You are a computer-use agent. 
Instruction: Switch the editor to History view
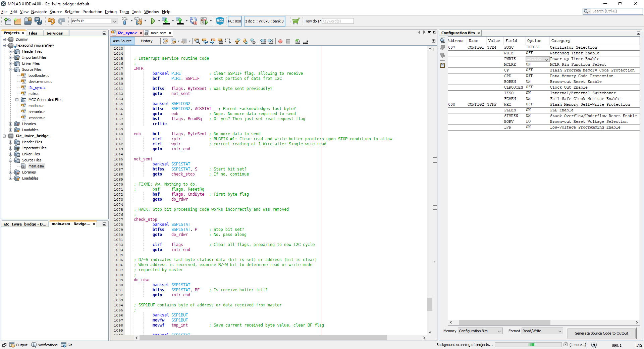(147, 41)
